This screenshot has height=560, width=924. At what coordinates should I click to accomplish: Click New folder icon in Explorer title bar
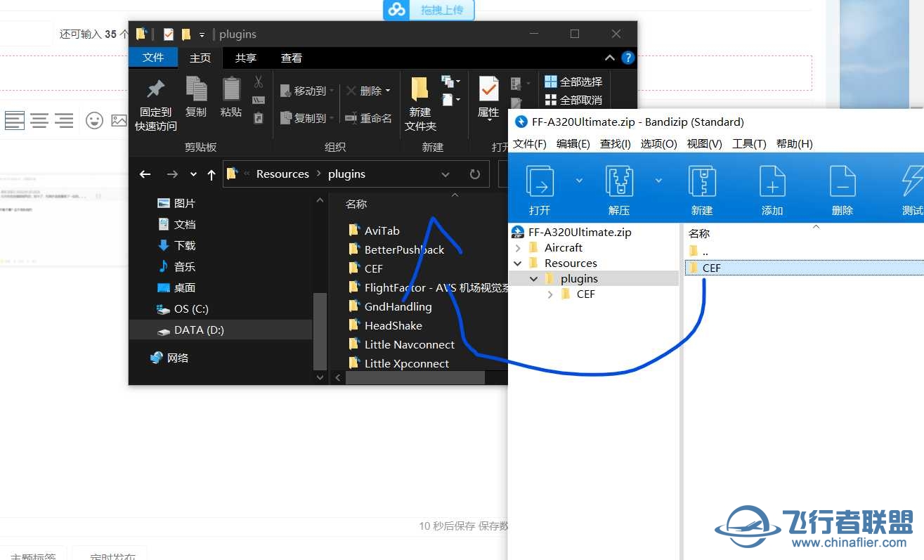click(186, 34)
